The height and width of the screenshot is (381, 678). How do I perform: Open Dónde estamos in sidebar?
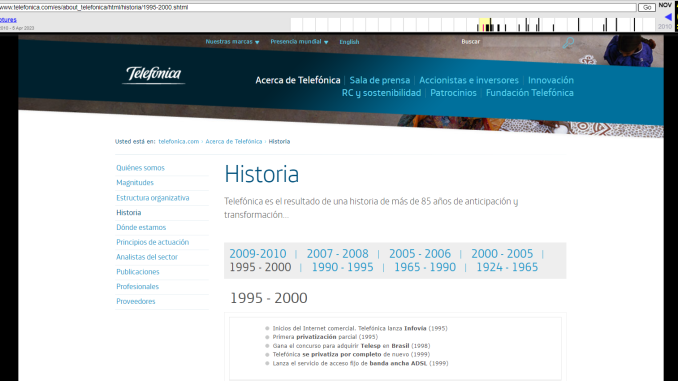coord(141,227)
